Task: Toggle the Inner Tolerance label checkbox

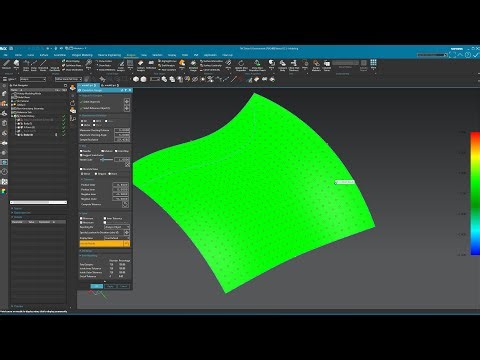Action: point(105,218)
